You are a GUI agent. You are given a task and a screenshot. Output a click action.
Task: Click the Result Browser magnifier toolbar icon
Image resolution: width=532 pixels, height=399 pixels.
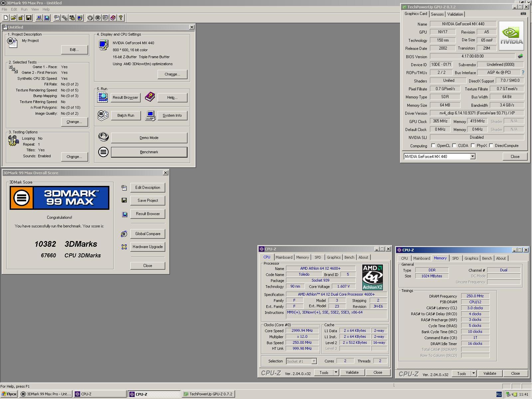(47, 18)
